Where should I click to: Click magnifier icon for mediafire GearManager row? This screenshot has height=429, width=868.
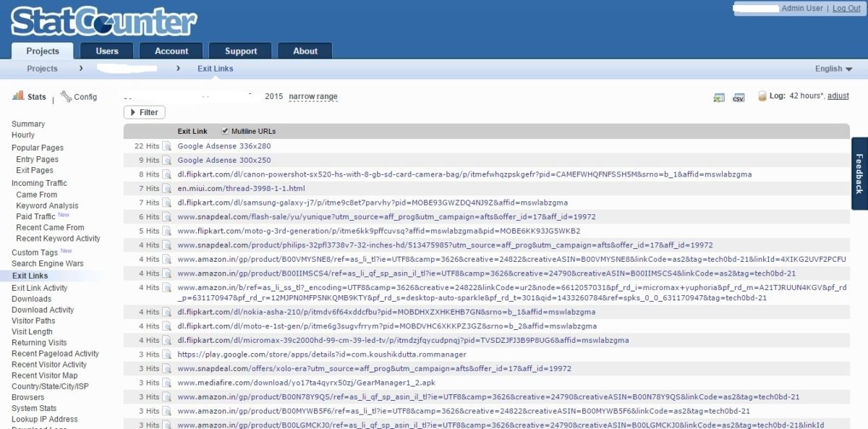166,383
